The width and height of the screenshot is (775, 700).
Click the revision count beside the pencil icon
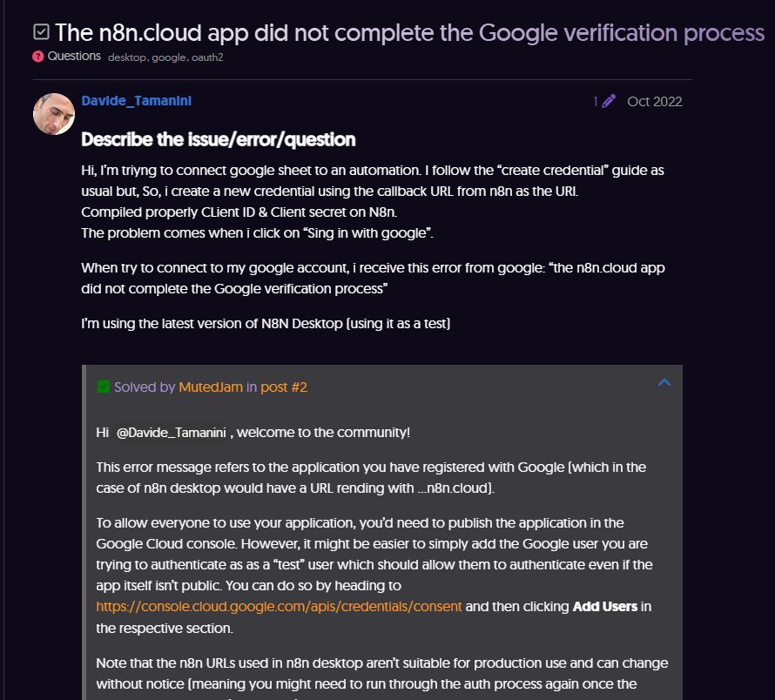pyautogui.click(x=595, y=101)
